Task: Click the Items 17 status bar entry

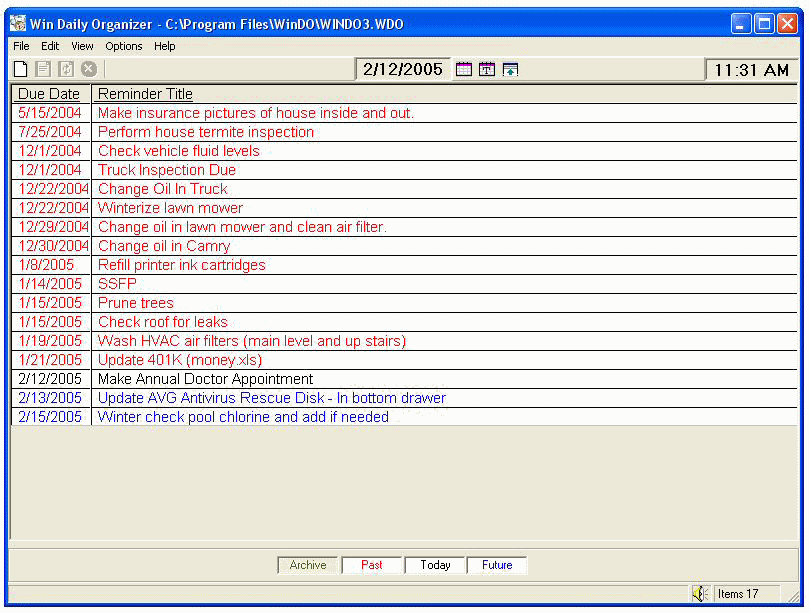Action: click(x=747, y=594)
